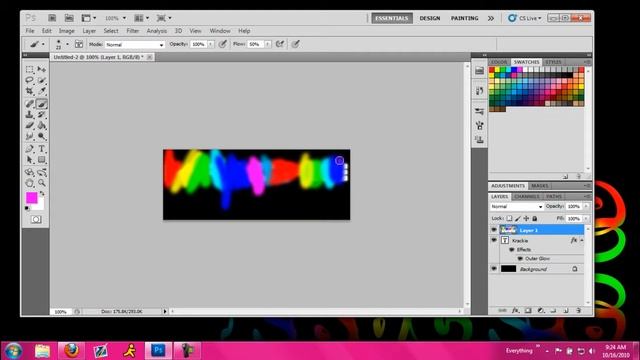Select the Rectangle shape tool
This screenshot has width=640, height=360.
(42, 160)
